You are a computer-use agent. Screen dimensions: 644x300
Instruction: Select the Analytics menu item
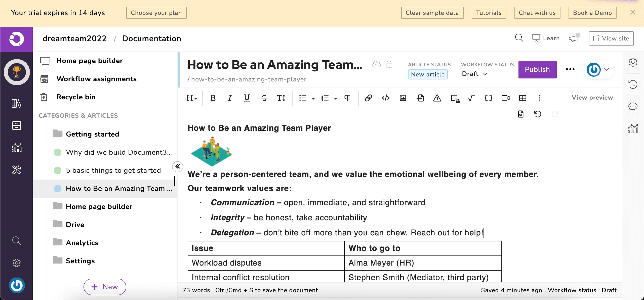tap(83, 242)
